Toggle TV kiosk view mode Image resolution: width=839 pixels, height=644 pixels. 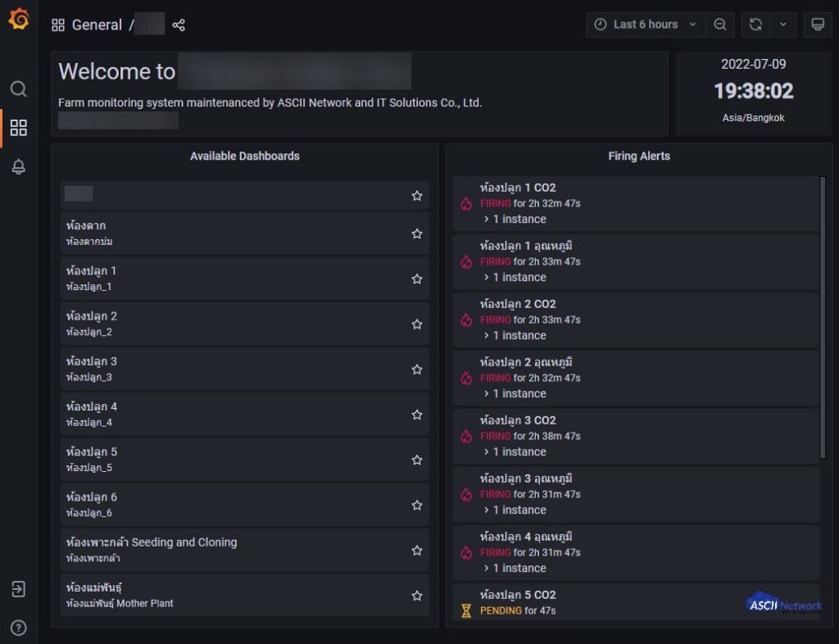817,25
